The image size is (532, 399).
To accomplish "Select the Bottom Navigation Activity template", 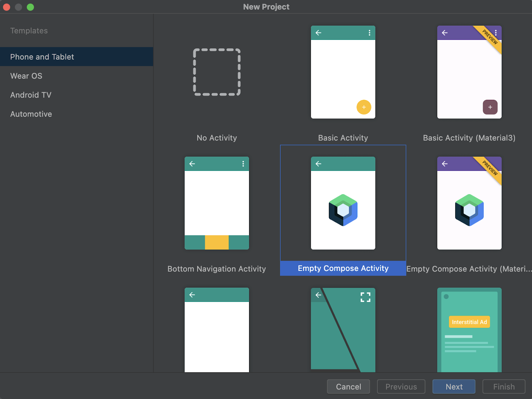I will [x=216, y=203].
